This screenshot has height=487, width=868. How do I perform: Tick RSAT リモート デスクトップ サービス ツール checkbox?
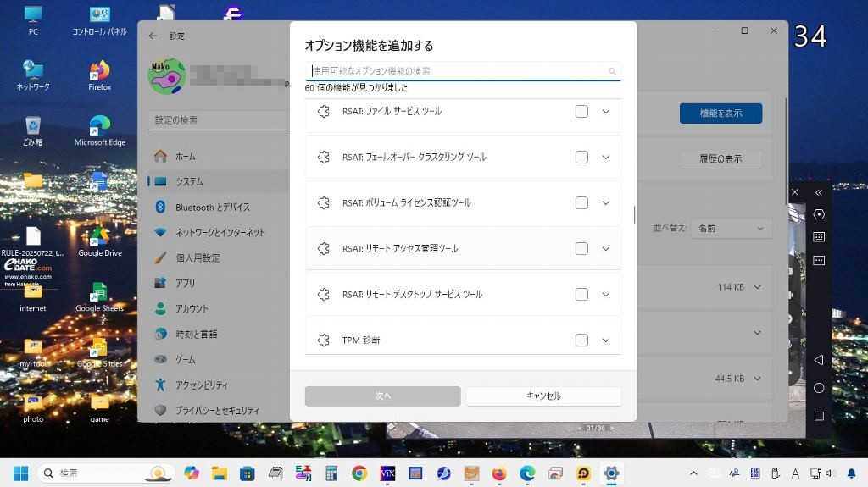581,294
